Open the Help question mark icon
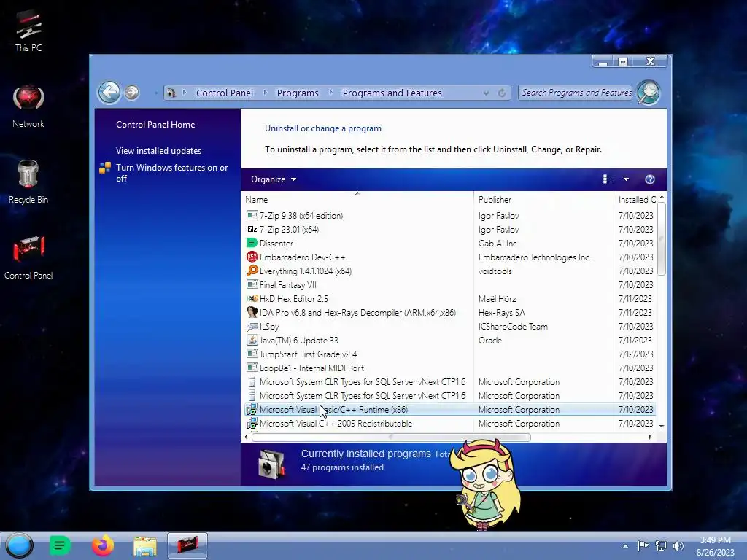This screenshot has height=560, width=747. 650,179
